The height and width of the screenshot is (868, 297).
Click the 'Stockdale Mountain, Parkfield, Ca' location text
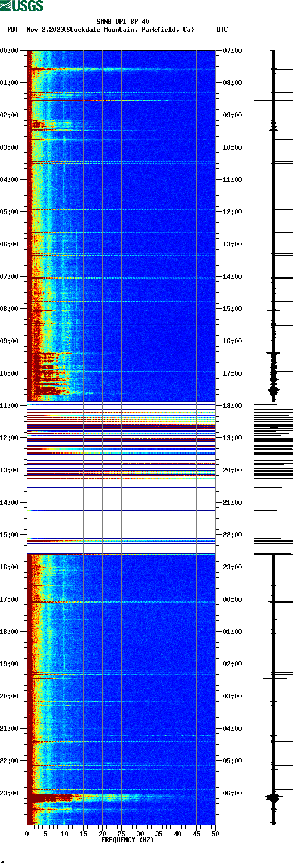[130, 30]
